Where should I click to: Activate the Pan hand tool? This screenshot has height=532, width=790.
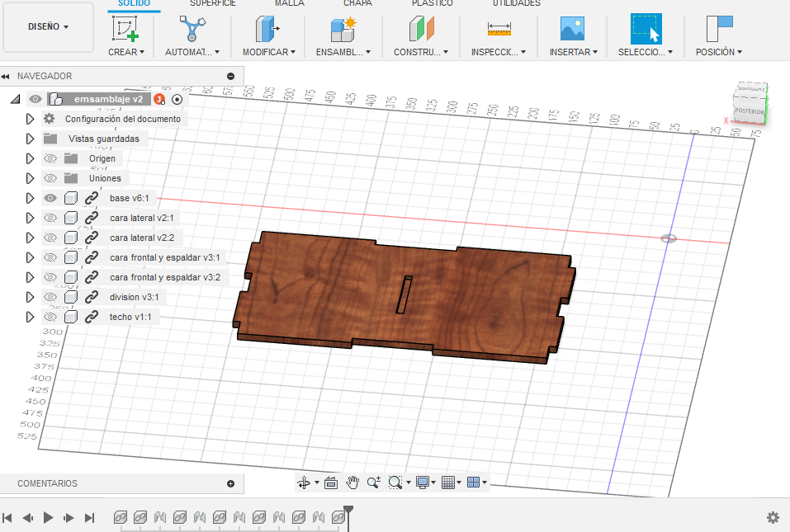(352, 483)
